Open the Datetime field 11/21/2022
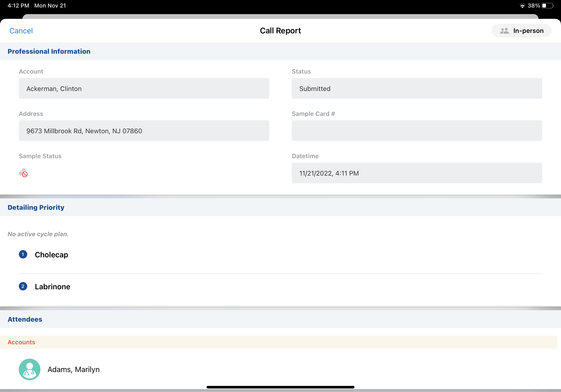Viewport: 561px width, 392px height. (417, 173)
